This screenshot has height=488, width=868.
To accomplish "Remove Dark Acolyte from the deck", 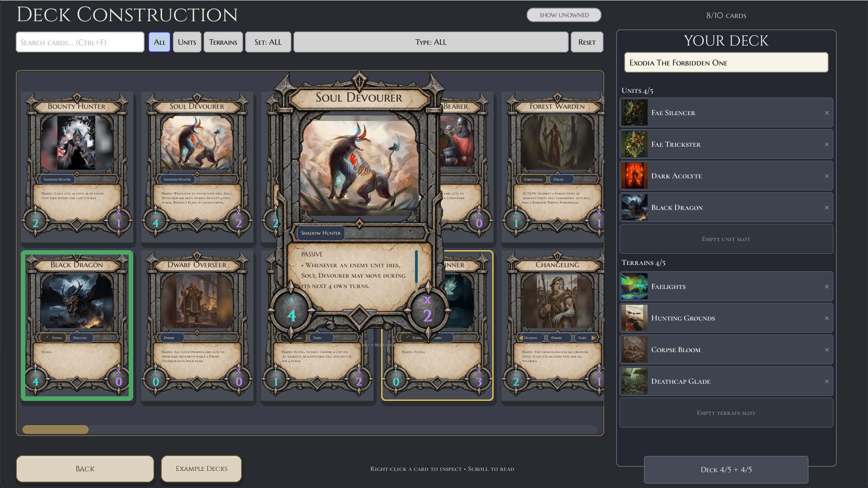I will point(826,176).
